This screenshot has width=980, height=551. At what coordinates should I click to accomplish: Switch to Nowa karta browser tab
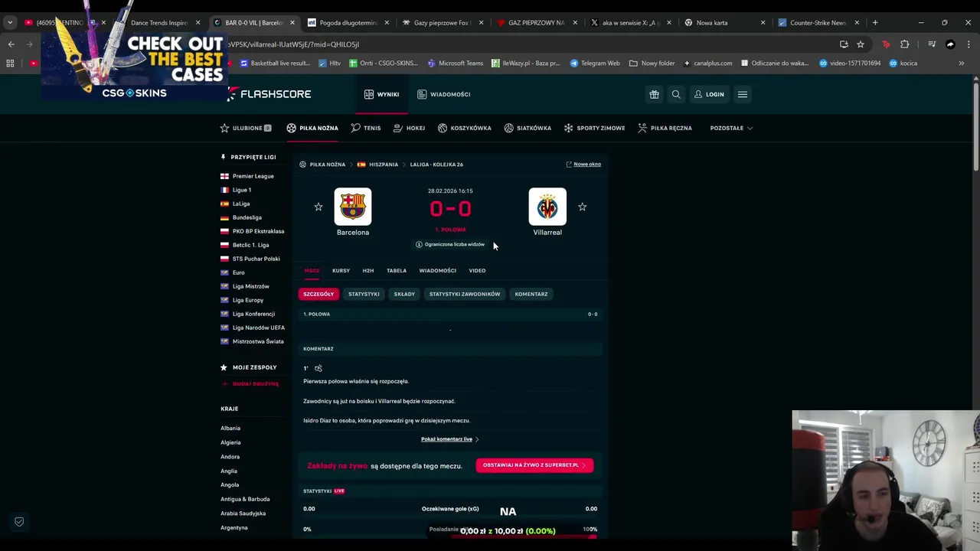coord(724,22)
